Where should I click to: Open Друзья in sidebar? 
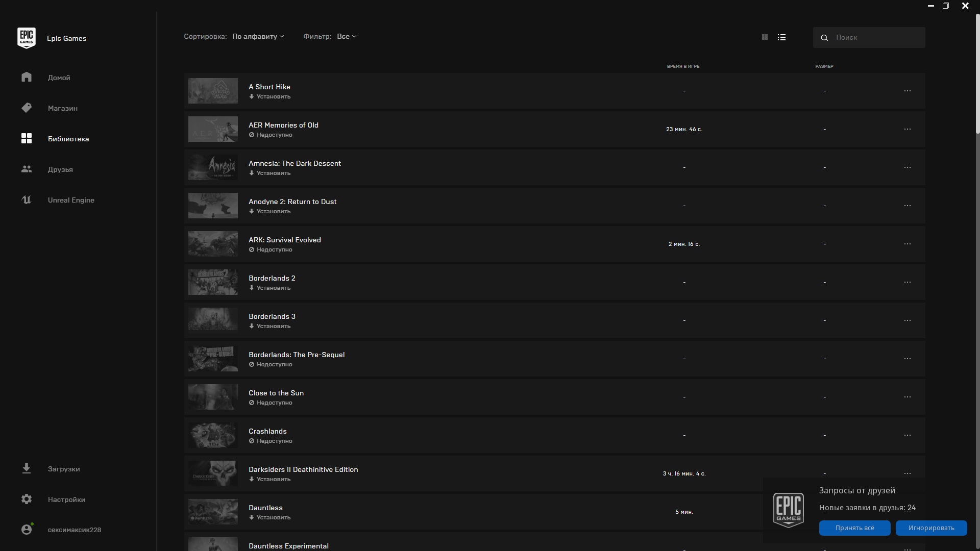coord(60,169)
